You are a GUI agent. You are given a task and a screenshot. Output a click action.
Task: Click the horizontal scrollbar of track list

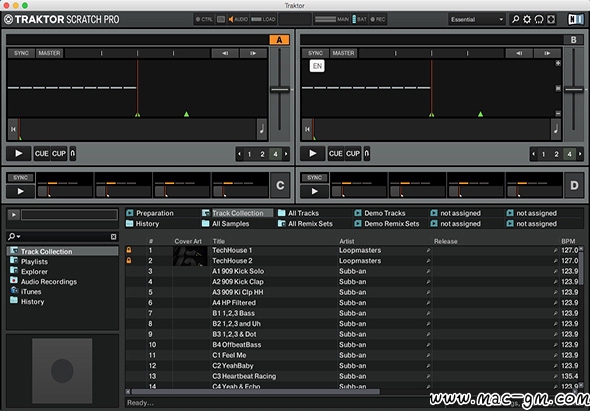[255, 392]
